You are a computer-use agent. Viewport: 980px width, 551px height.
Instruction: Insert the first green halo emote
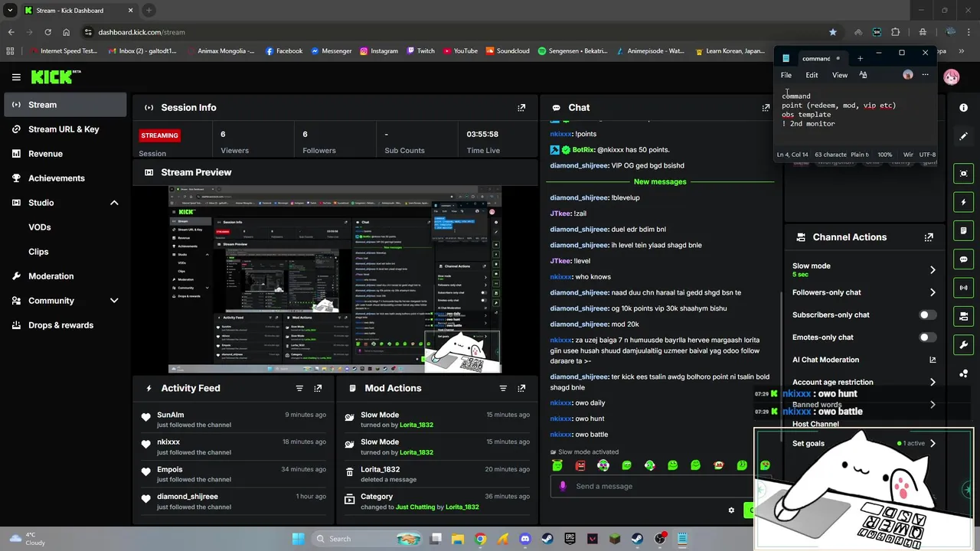[557, 465]
